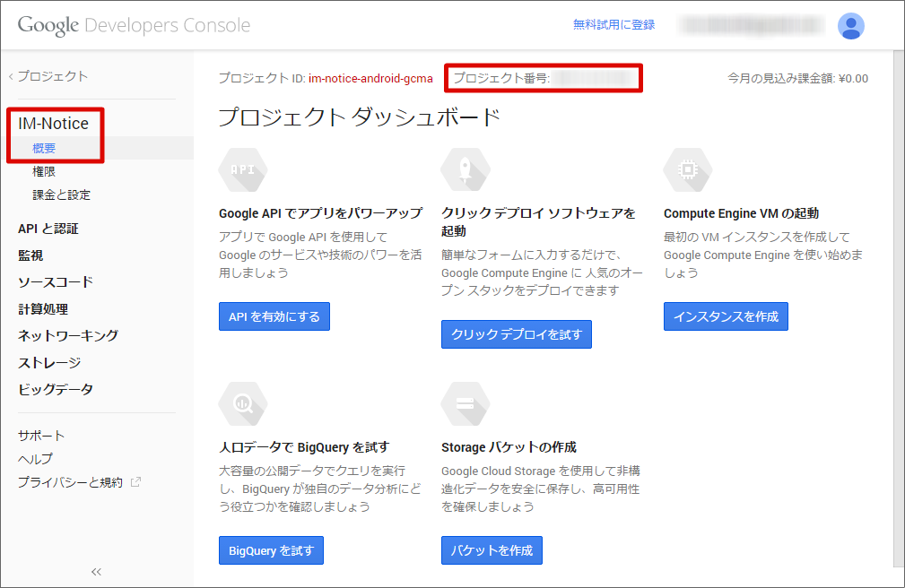This screenshot has width=905, height=588.
Task: Click the プロジェクト番号 label
Action: pos(501,78)
